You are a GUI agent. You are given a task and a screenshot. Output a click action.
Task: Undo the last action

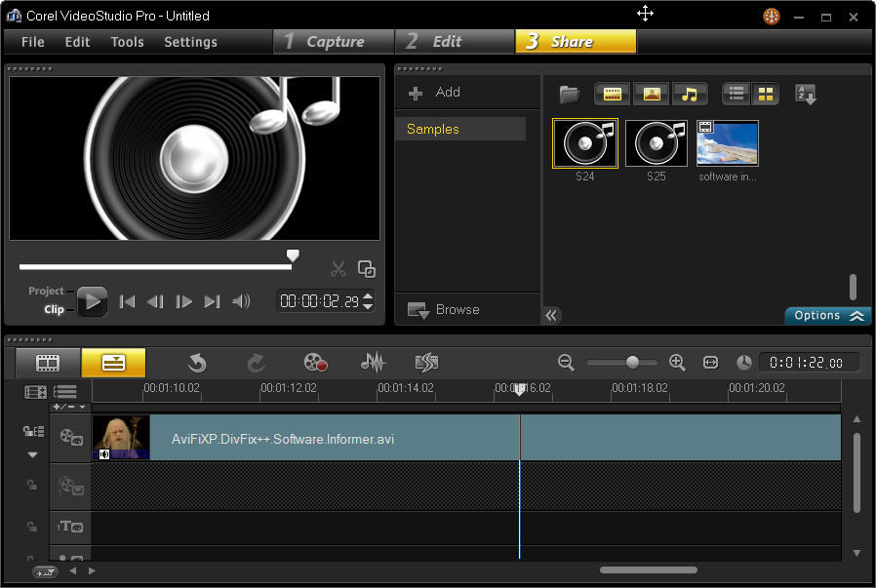coord(197,363)
